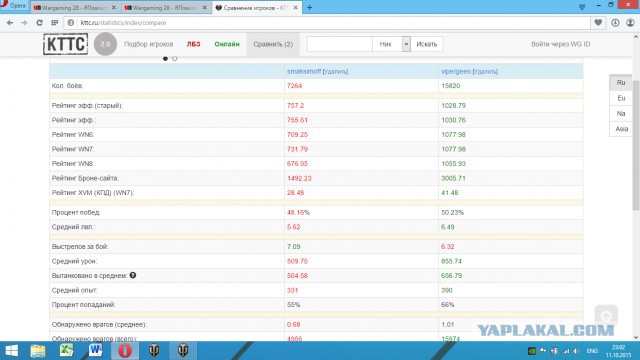This screenshot has width=640, height=360.
Task: Close the Сравнение игроков tab
Action: tap(296, 8)
